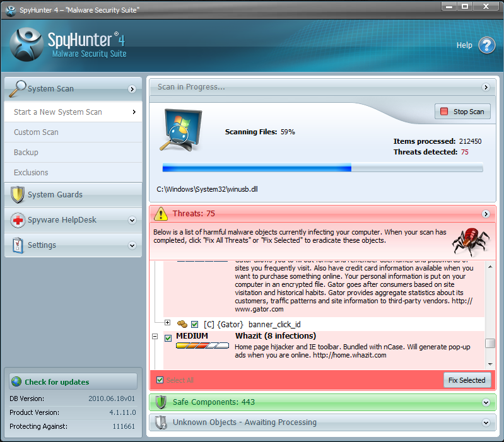Click Product Version 4.1.11.0 value
504x442 pixels.
click(122, 412)
